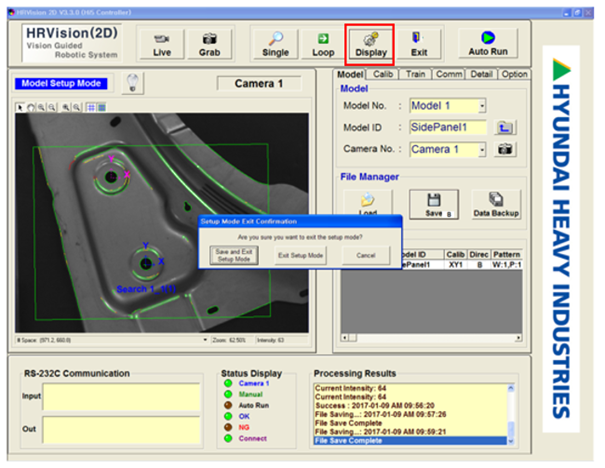
Task: Expand the Model No. dropdown
Action: click(482, 106)
